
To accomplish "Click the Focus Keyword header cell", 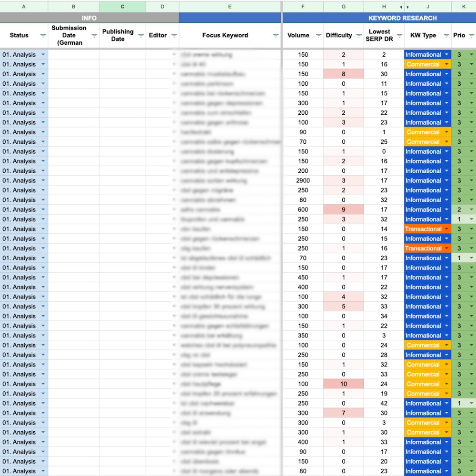I will pyautogui.click(x=230, y=35).
